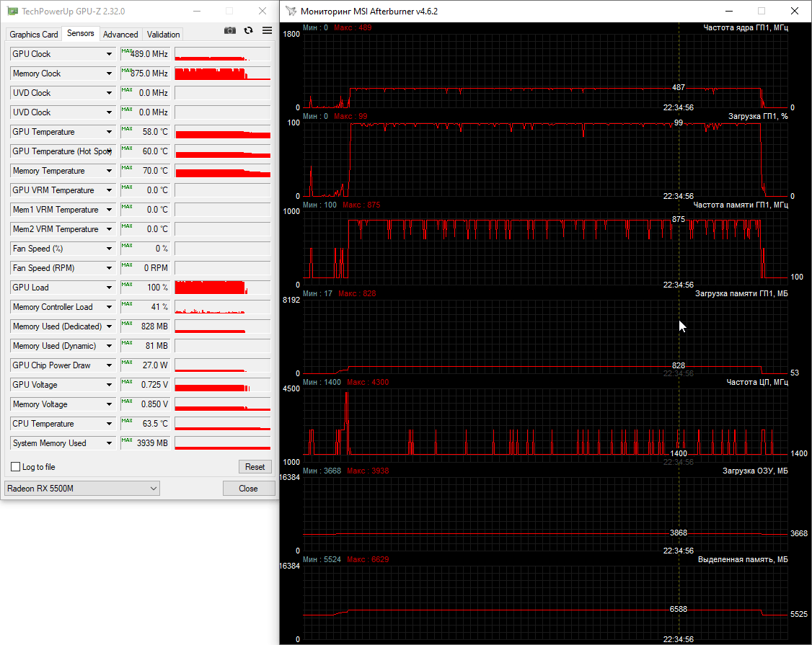This screenshot has height=645, width=812.
Task: Close the GPU-Z window with X
Action: tap(262, 11)
